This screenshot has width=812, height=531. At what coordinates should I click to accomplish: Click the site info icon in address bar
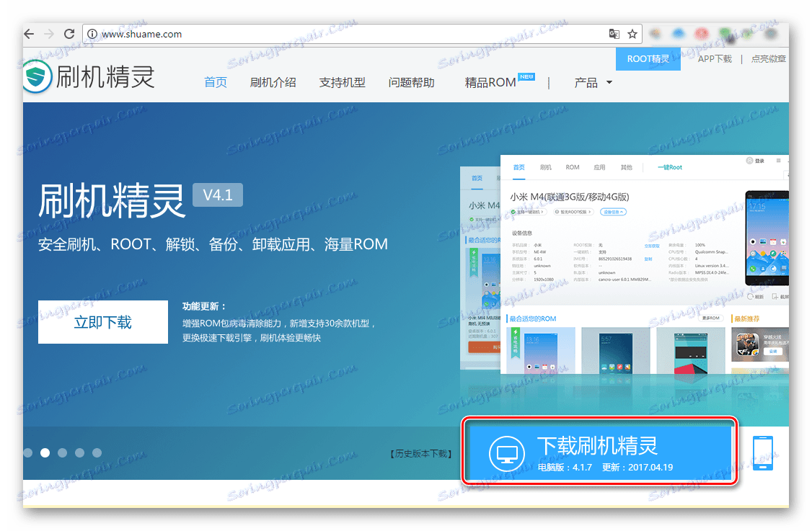point(92,34)
